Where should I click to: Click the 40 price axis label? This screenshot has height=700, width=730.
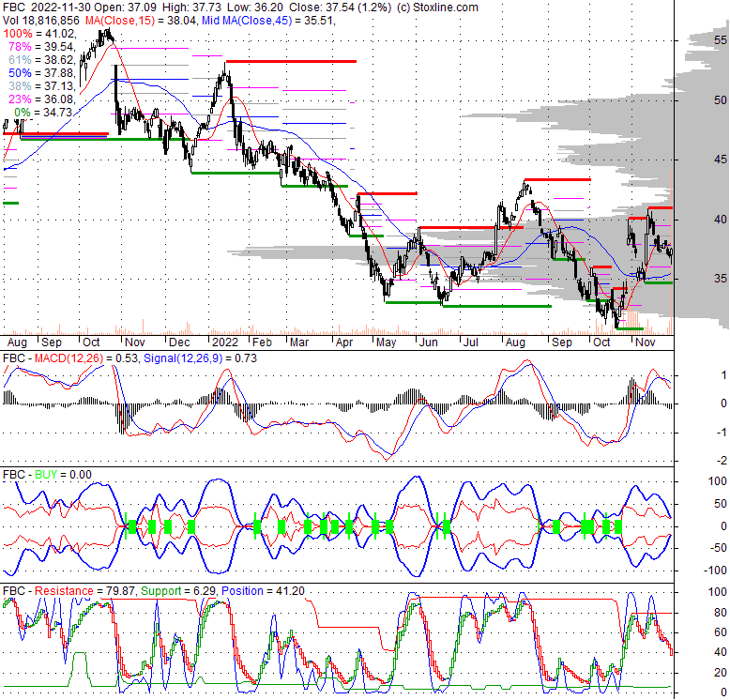pos(721,220)
